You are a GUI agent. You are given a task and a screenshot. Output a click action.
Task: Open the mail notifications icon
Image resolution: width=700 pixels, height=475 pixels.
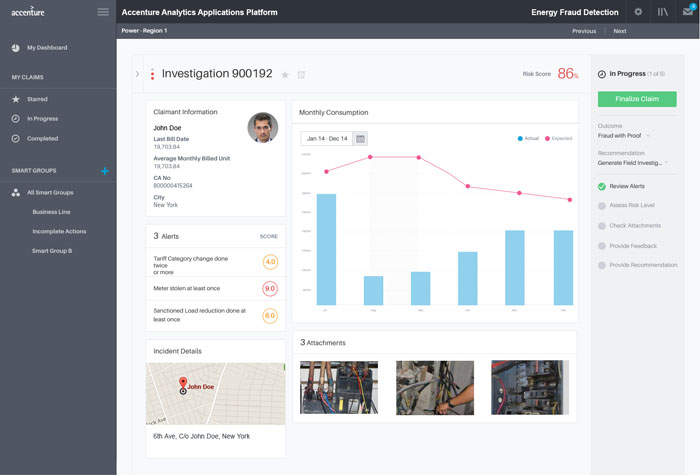687,12
